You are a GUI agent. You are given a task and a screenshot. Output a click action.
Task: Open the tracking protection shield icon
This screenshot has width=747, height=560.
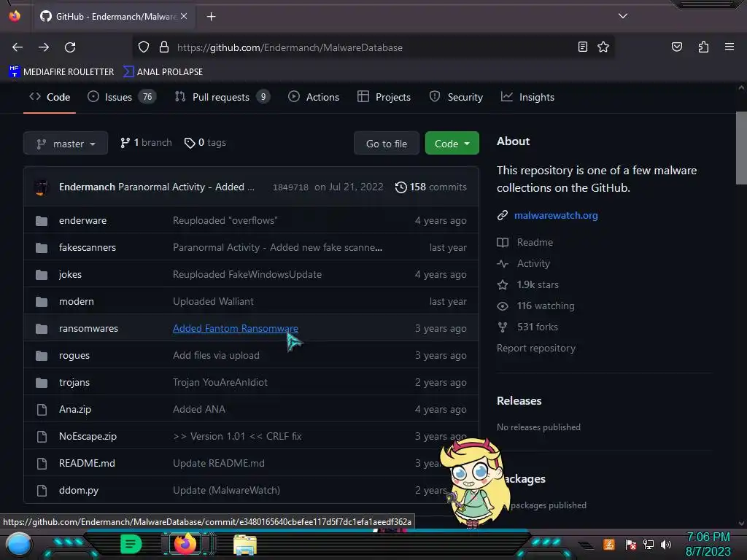pos(144,47)
